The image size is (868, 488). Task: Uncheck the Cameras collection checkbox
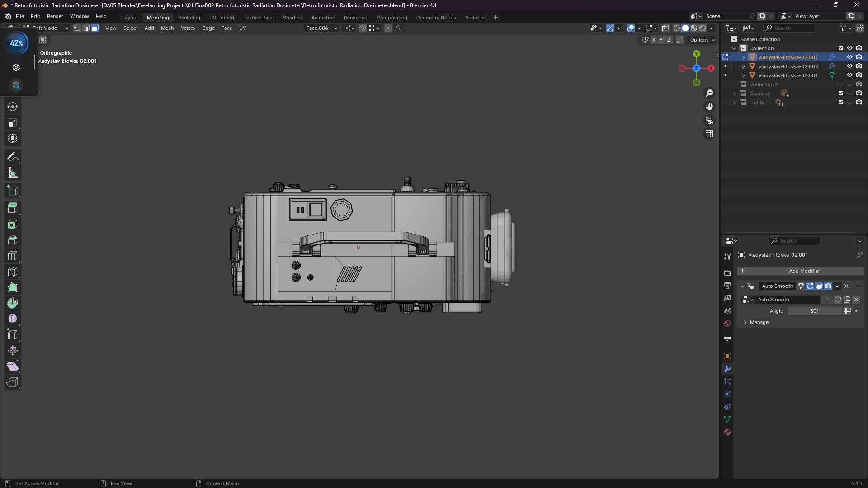[841, 94]
